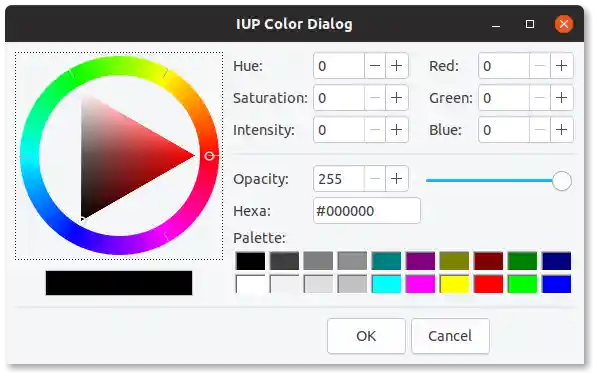Increase Saturation using the plus button
593x373 pixels.
click(396, 98)
